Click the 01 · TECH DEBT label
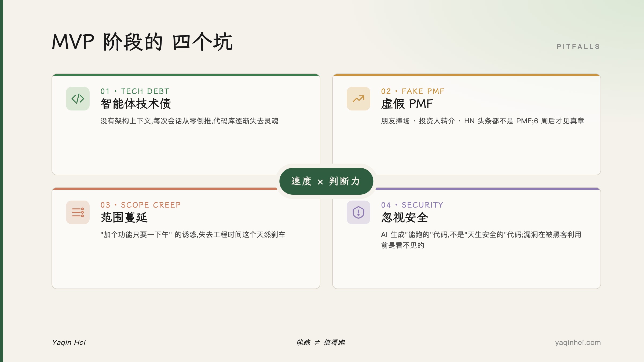Screen dimensions: 644x362 coord(135,91)
